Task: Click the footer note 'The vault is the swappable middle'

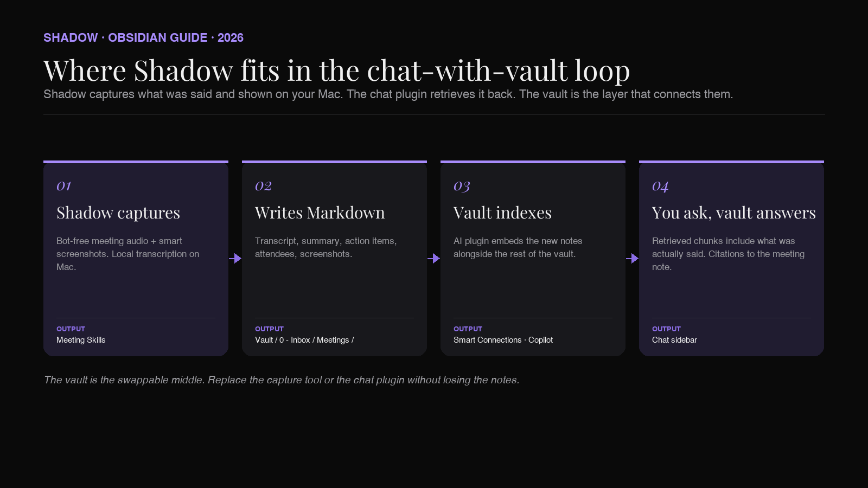Action: pos(282,380)
